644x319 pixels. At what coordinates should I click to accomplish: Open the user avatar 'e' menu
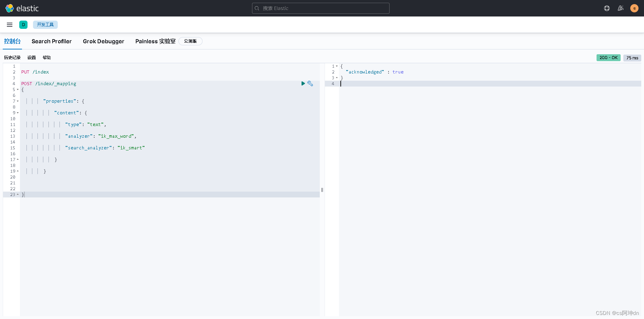tap(634, 8)
